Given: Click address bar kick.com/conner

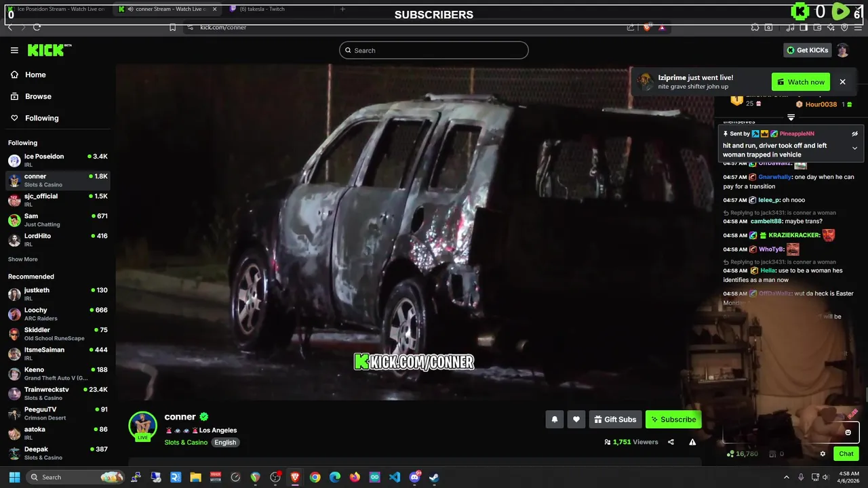Looking at the screenshot, I should click(223, 27).
